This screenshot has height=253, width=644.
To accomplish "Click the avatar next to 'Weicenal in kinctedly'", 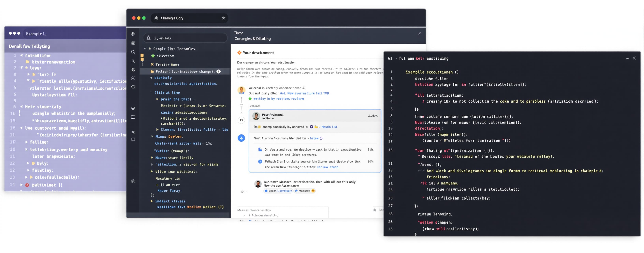I will click(241, 90).
